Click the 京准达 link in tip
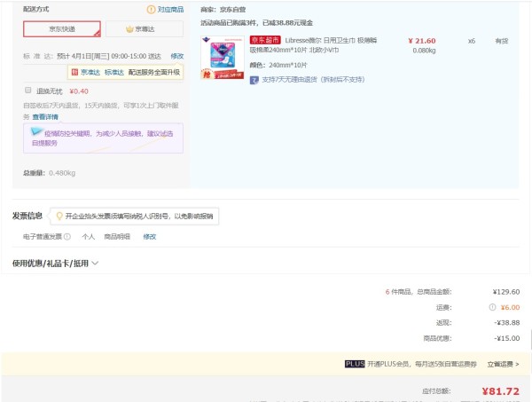 click(x=90, y=72)
